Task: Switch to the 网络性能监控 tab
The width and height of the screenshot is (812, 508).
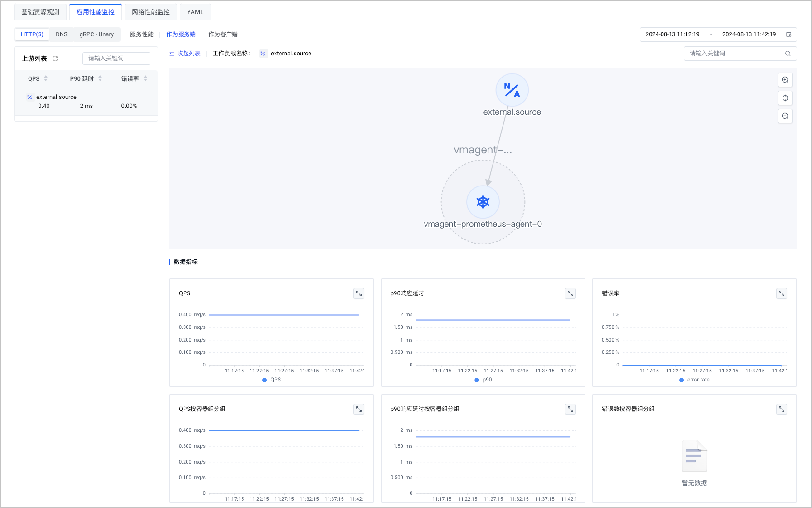Action: tap(151, 12)
